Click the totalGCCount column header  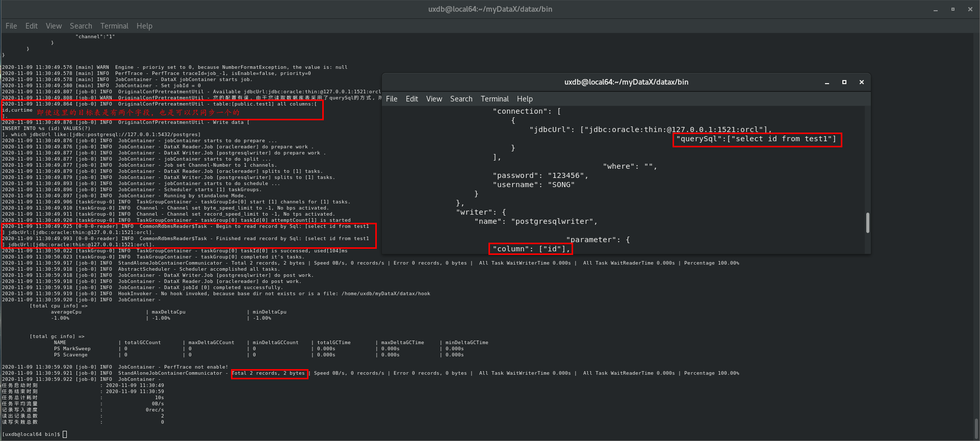click(143, 343)
